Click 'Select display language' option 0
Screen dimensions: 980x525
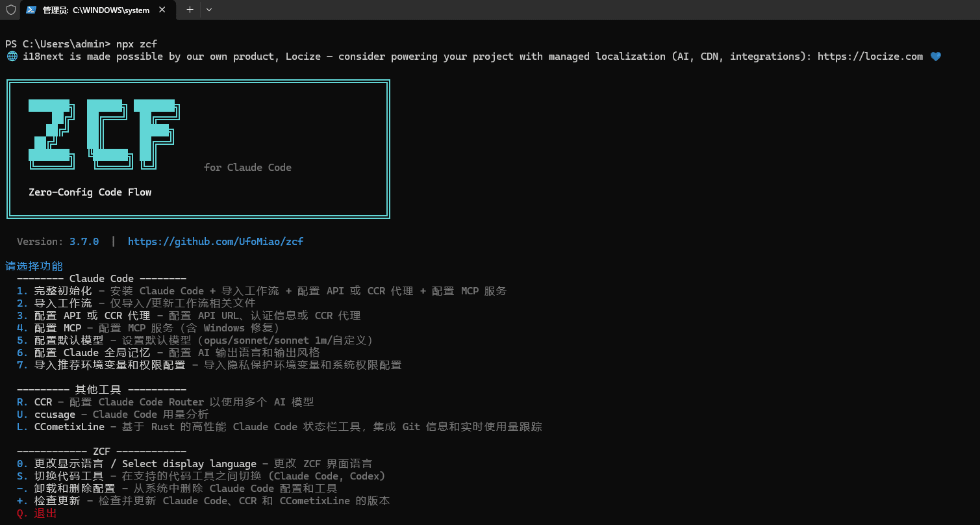pos(195,464)
